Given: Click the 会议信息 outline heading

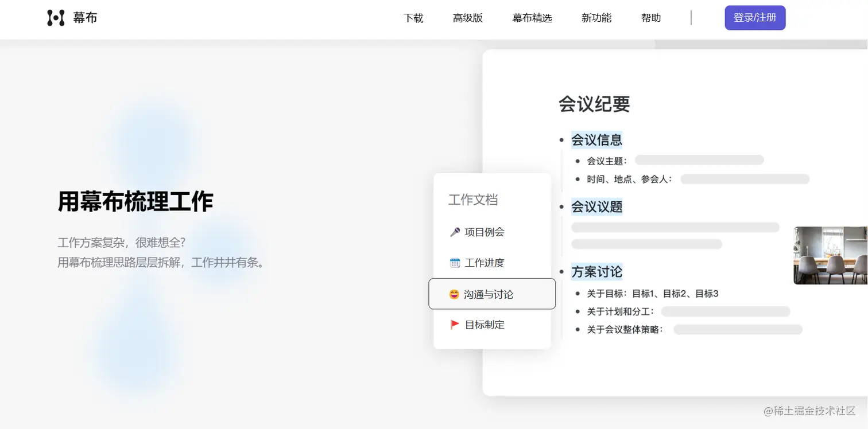Looking at the screenshot, I should pyautogui.click(x=596, y=139).
